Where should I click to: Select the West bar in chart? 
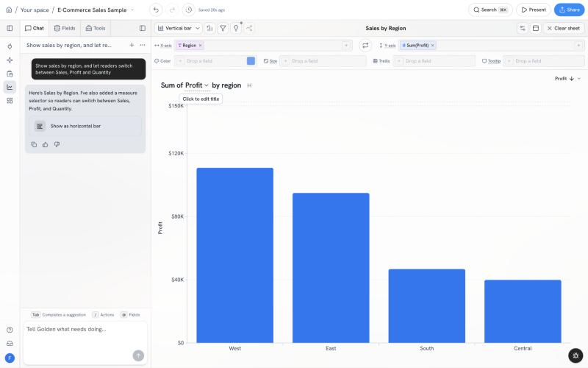coord(235,255)
